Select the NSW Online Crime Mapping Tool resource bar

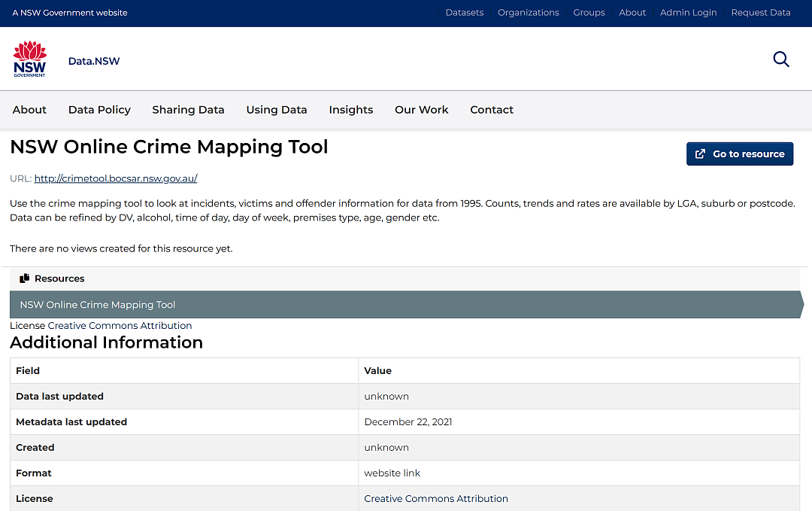point(407,305)
